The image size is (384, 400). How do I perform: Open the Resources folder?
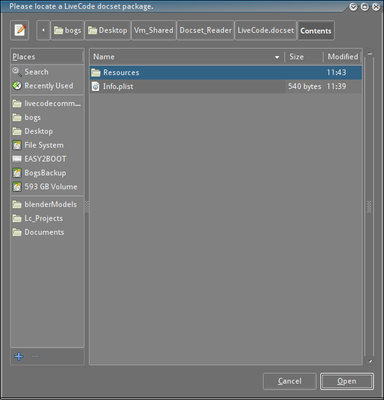pyautogui.click(x=226, y=72)
